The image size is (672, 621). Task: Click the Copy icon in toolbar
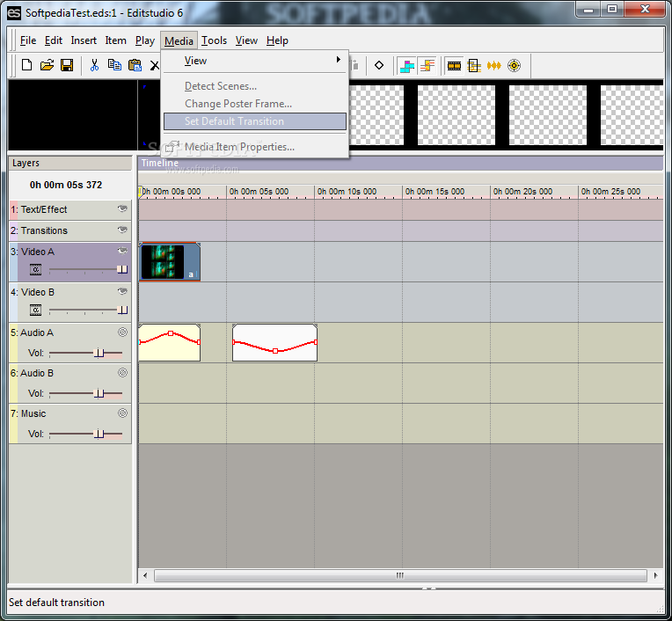click(114, 65)
